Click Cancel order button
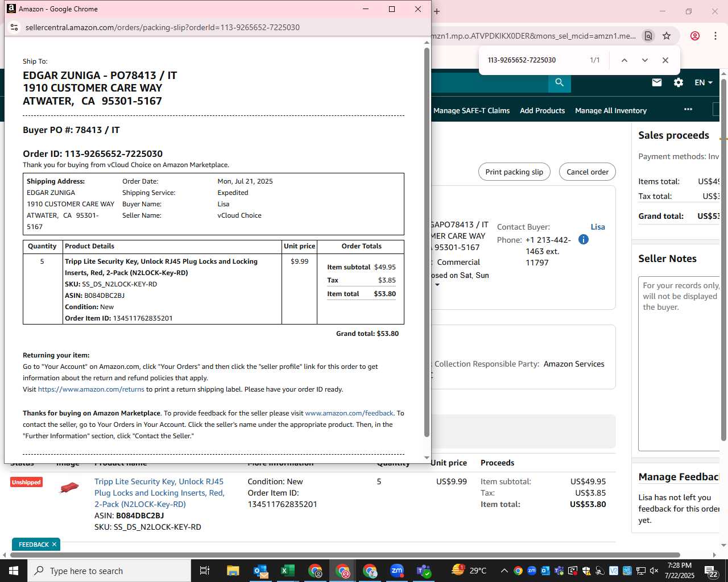Viewport: 728px width, 582px height. tap(588, 172)
